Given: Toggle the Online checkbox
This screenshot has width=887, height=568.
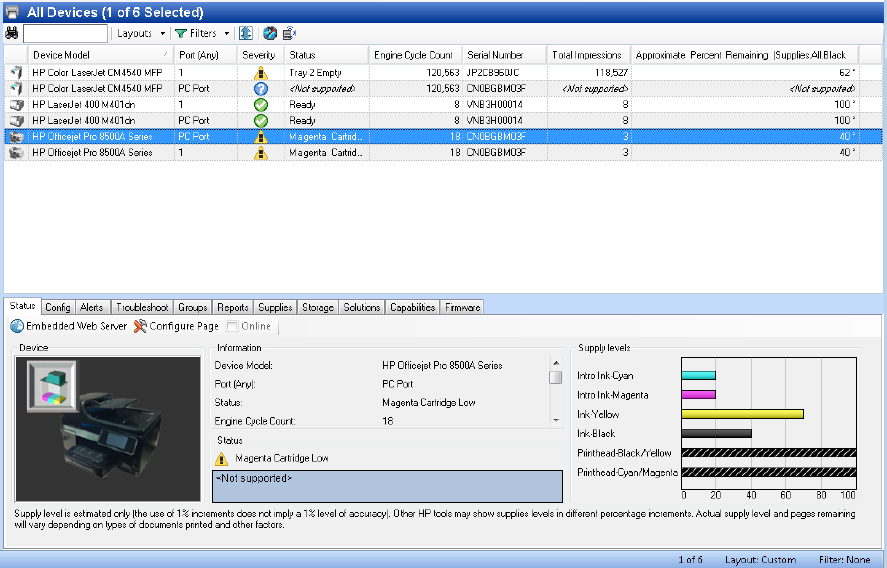Looking at the screenshot, I should (232, 326).
